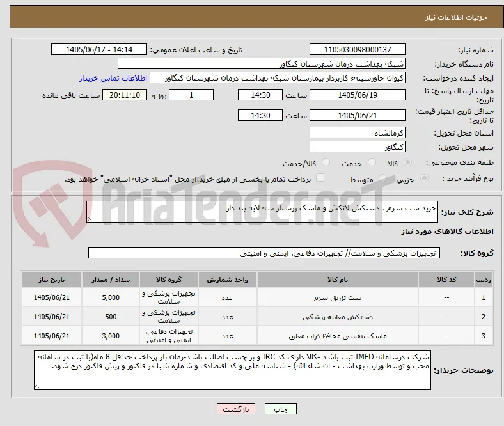
Task: Click the بازگشت back button
Action: (x=236, y=409)
